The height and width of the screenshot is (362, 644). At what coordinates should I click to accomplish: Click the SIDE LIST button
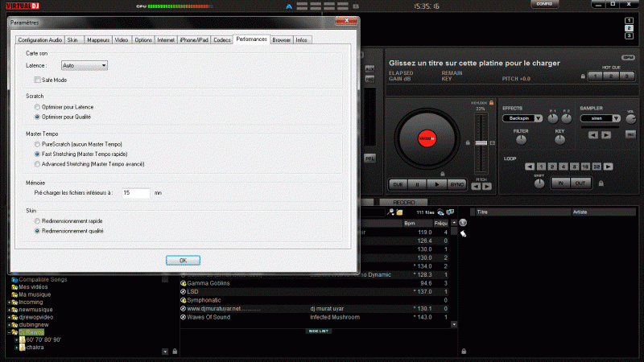(318, 331)
